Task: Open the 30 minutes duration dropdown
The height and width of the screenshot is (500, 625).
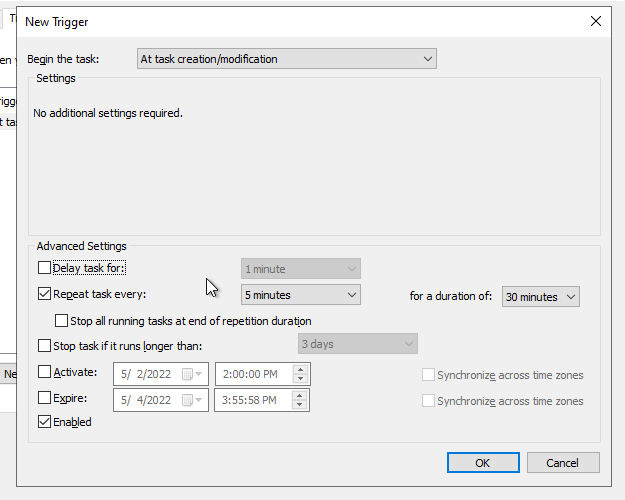Action: click(x=541, y=296)
